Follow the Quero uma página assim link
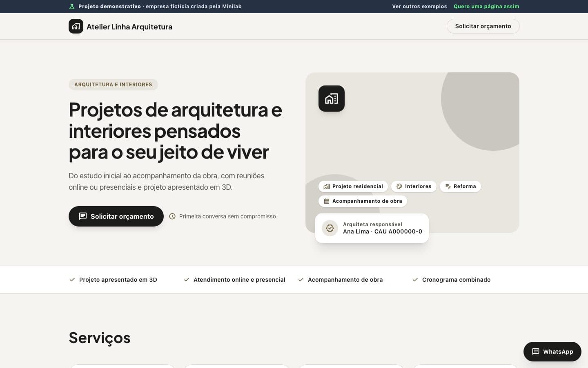 (486, 7)
